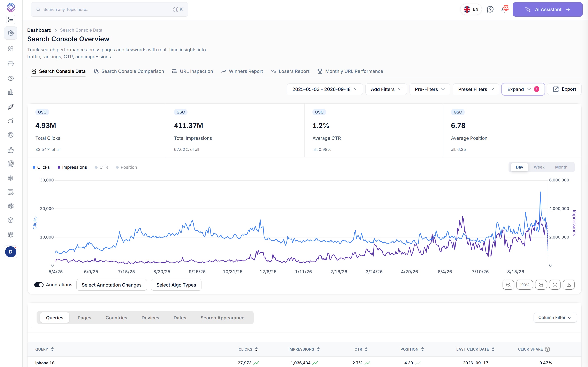
Task: Open the dashboard grid icon in sidebar
Action: pos(11,49)
